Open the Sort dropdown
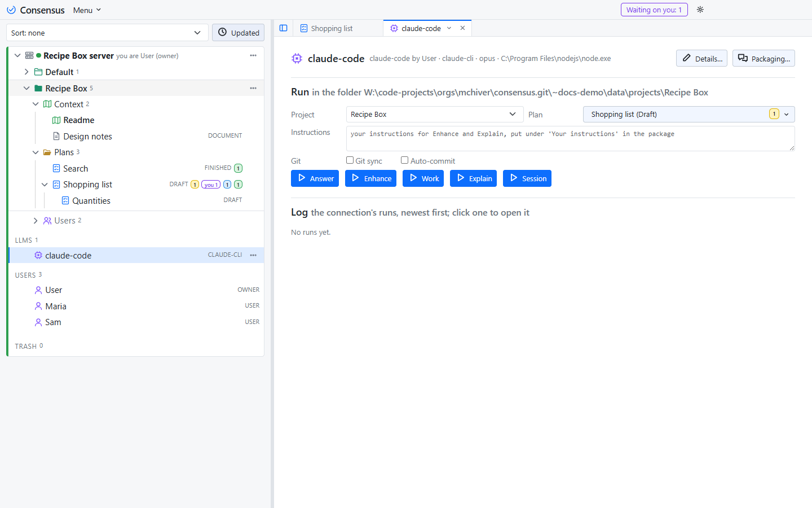Image resolution: width=812 pixels, height=508 pixels. pyautogui.click(x=107, y=33)
